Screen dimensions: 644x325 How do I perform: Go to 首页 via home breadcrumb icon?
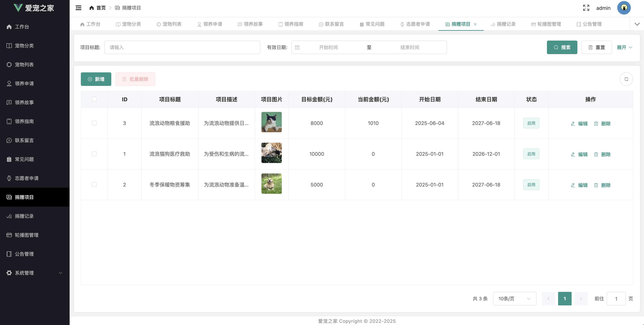(91, 8)
